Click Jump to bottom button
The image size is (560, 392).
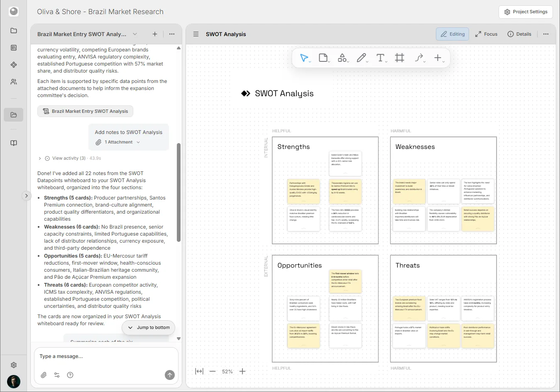(149, 327)
